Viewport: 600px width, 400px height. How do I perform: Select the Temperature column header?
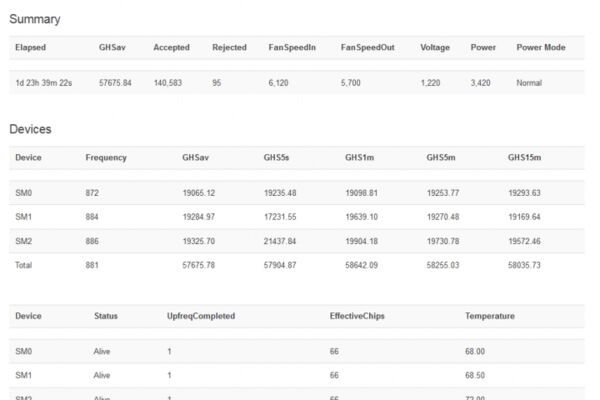(x=490, y=316)
